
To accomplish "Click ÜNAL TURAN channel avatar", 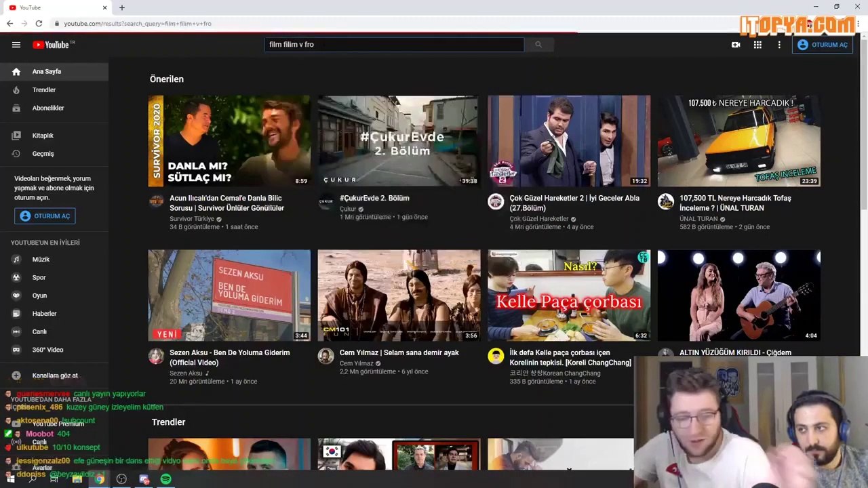I will pos(666,201).
